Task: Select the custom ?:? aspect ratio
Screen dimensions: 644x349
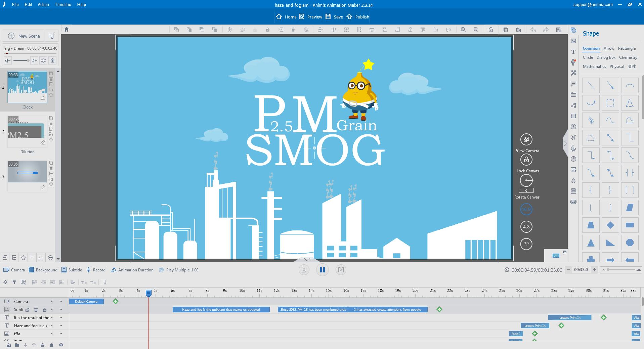Action: pyautogui.click(x=526, y=244)
